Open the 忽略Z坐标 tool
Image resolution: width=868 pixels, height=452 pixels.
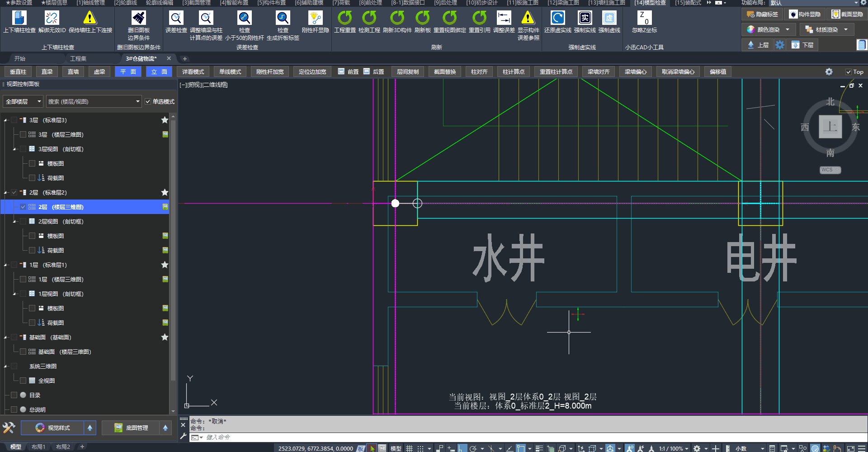pyautogui.click(x=644, y=18)
